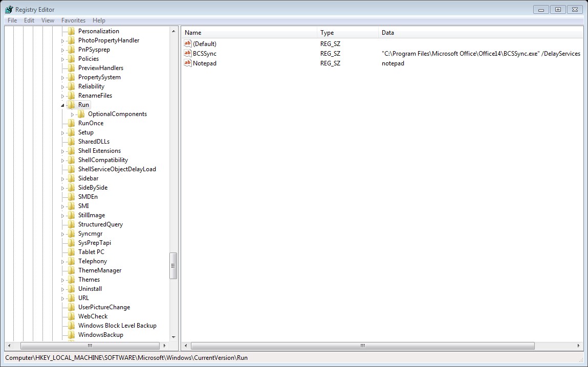588x367 pixels.
Task: Click the folder icon beside ThemeManager
Action: pyautogui.click(x=71, y=270)
